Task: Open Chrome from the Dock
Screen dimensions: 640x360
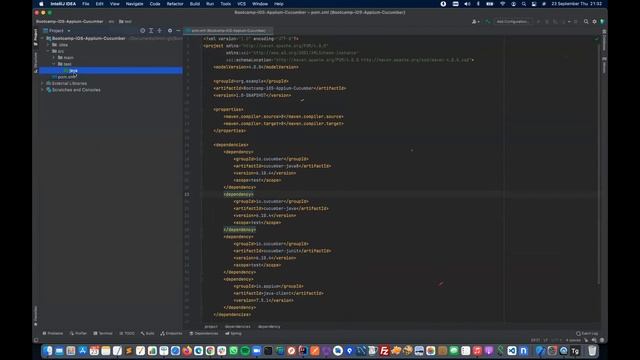Action: click(x=210, y=351)
